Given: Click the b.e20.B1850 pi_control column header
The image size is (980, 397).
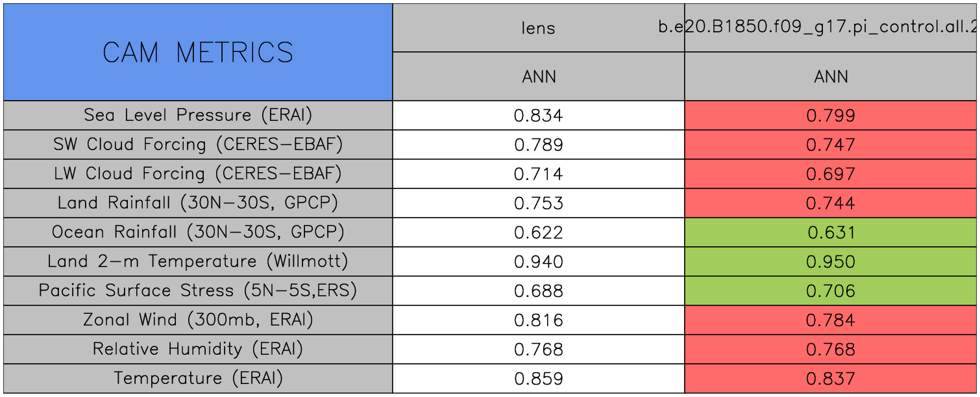Looking at the screenshot, I should coord(831,28).
